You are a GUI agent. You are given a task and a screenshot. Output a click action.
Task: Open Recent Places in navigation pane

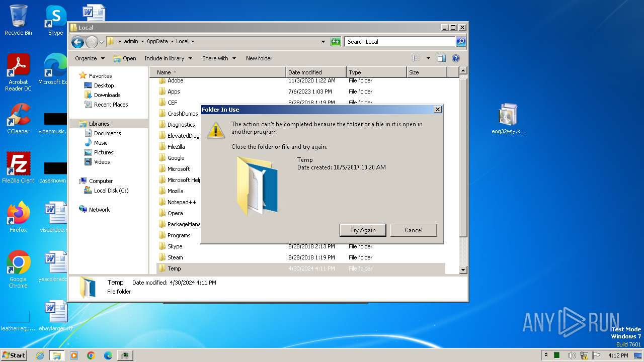pyautogui.click(x=111, y=105)
